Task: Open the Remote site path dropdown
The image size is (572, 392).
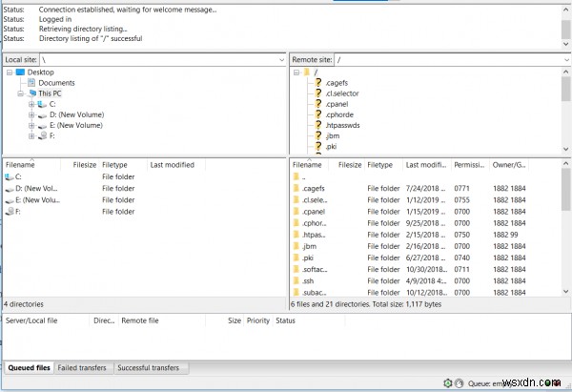Action: tap(566, 59)
